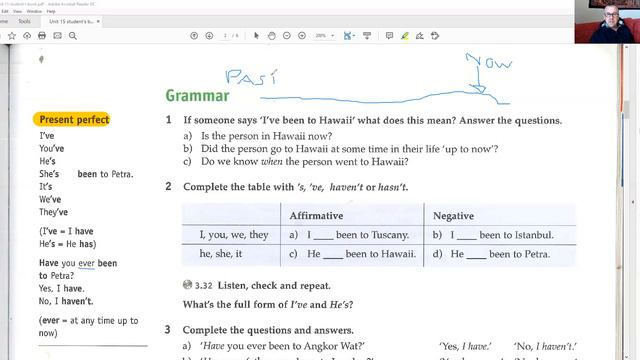Bookmark the document with the star icon
The width and height of the screenshot is (640, 360).
click(12, 36)
